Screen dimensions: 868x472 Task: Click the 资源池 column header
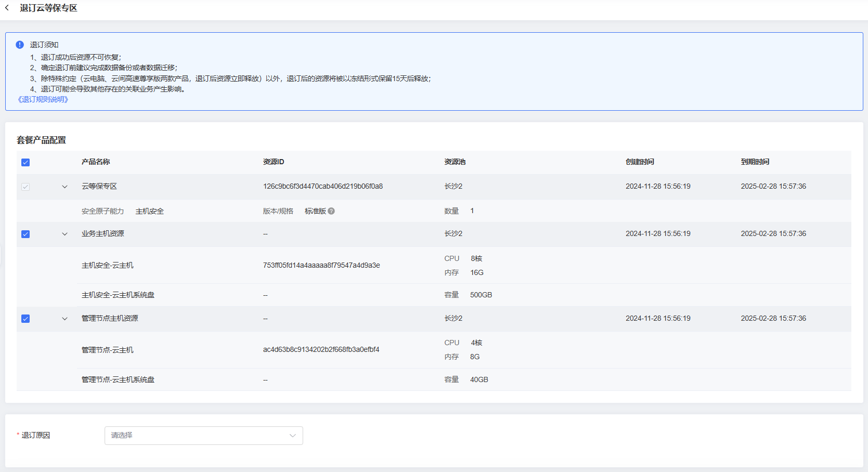[x=455, y=162]
